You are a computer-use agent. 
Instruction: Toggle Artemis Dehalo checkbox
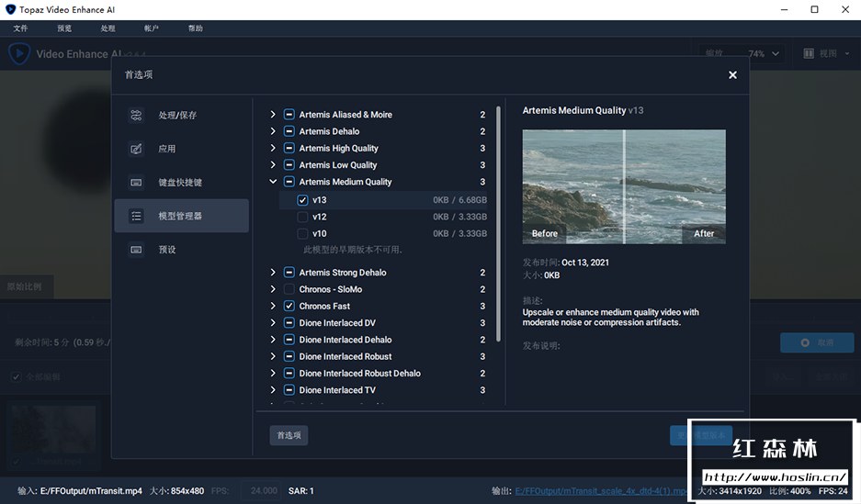pos(289,131)
